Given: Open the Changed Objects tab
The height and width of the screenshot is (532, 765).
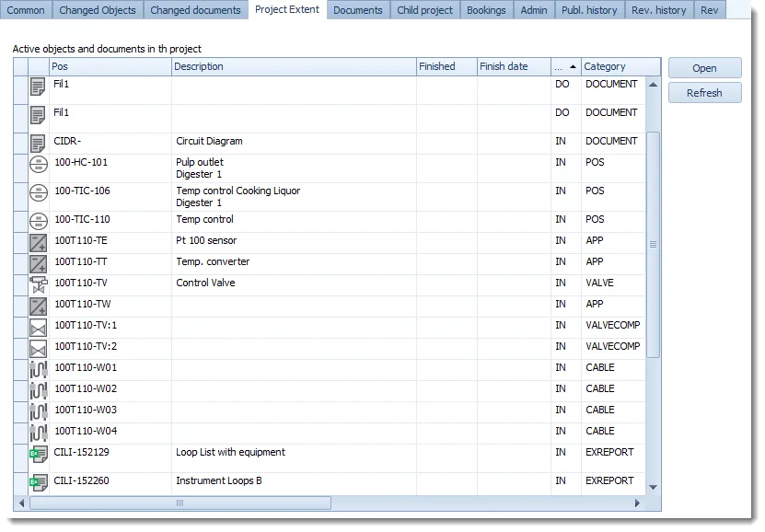Looking at the screenshot, I should pyautogui.click(x=98, y=10).
